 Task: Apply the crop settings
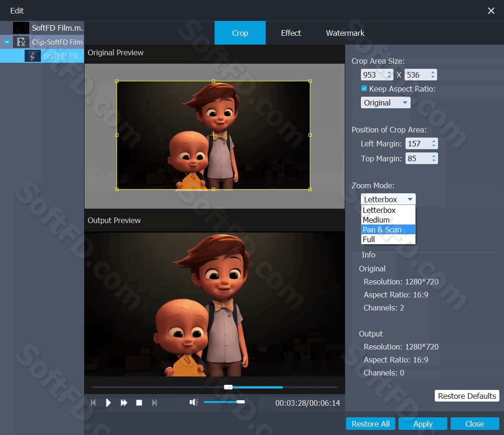click(x=423, y=424)
